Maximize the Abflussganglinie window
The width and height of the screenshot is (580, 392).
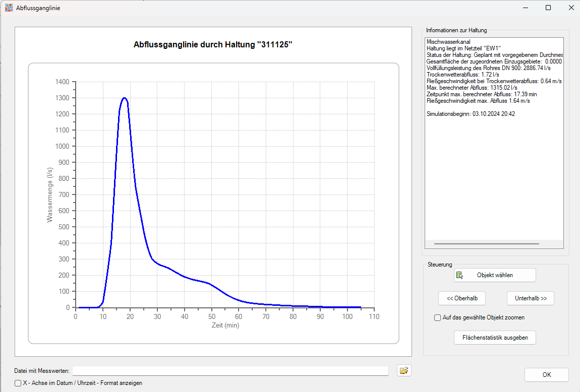tap(548, 8)
